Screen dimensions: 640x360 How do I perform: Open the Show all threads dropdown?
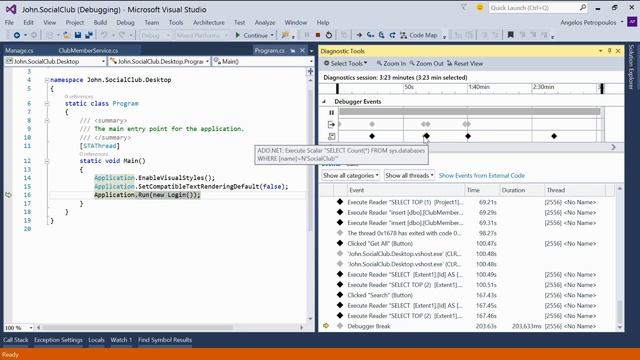(409, 176)
